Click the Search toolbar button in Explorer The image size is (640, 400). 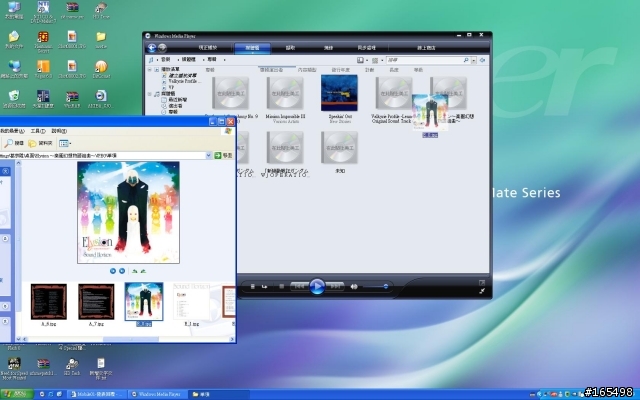(14, 143)
